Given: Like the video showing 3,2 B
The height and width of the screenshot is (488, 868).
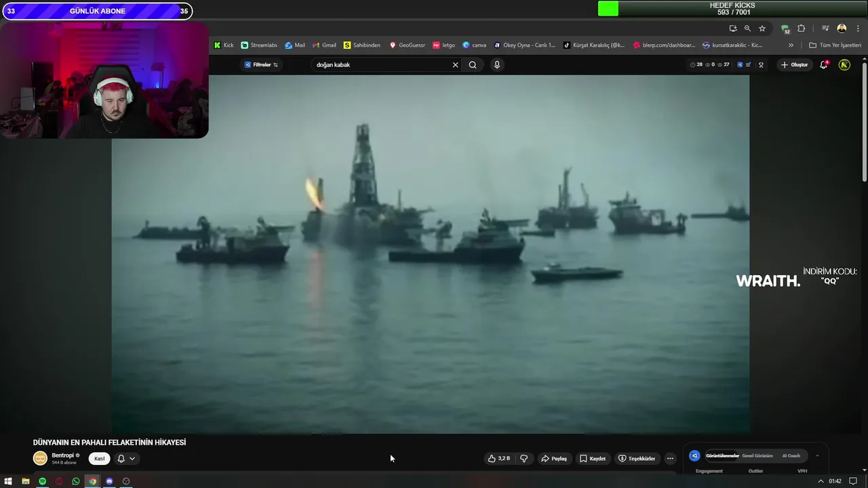Looking at the screenshot, I should tap(498, 459).
